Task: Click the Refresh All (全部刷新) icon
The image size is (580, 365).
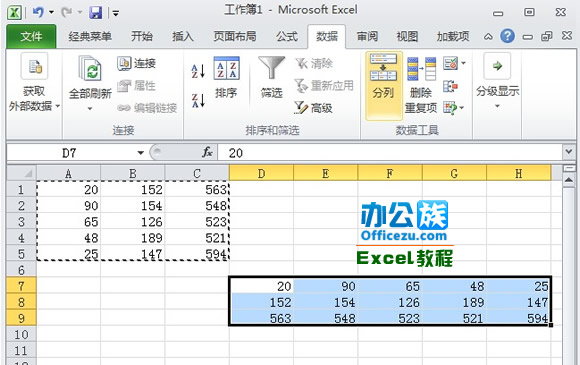Action: click(90, 68)
